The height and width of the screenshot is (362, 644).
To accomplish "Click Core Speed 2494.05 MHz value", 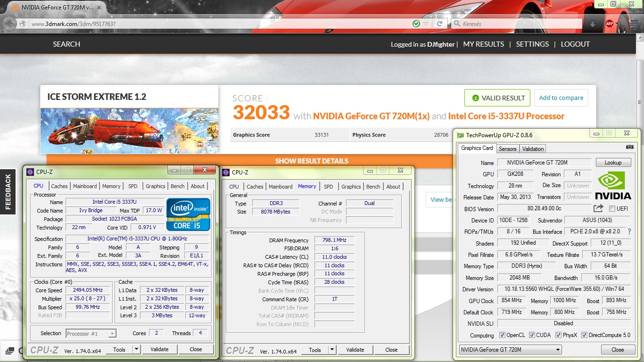I will (88, 290).
